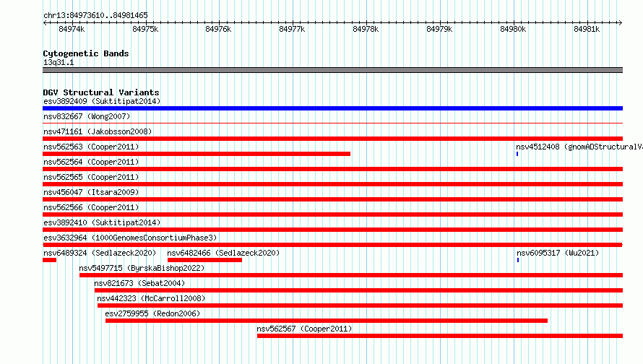Click the chr13:84973610..84981465 coordinates text
Viewport: 643px width, 364px height.
point(95,15)
